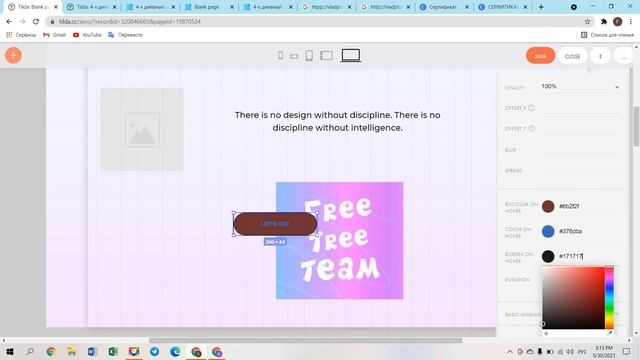640x360 pixels.
Task: Click the rainbow hue strip in color picker
Action: (x=609, y=298)
